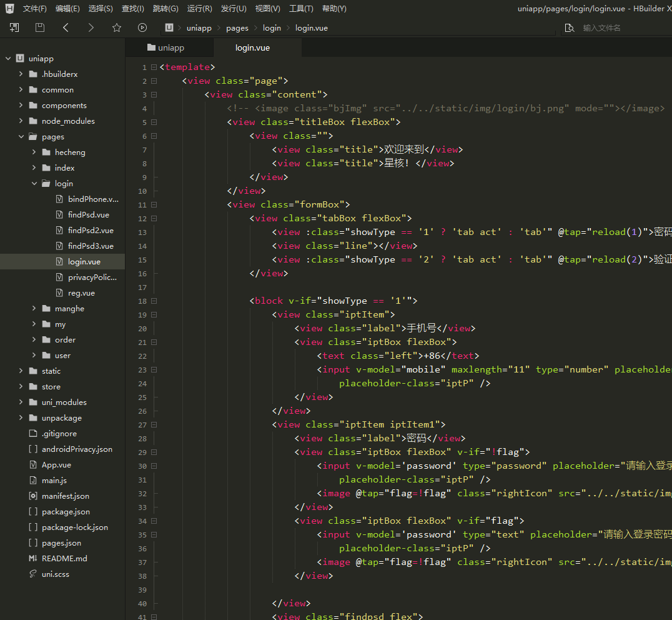Click the bookmark star icon
Viewport: 672px width, 620px height.
[117, 27]
